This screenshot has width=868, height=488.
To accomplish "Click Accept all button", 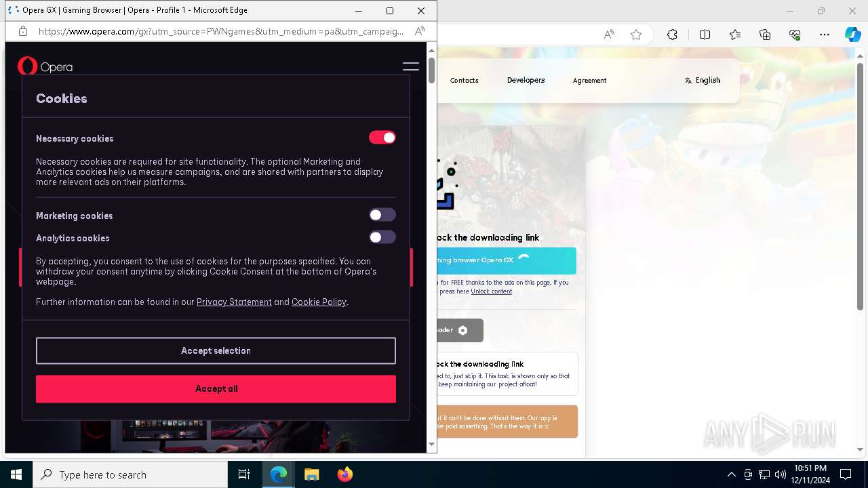I will pyautogui.click(x=216, y=389).
